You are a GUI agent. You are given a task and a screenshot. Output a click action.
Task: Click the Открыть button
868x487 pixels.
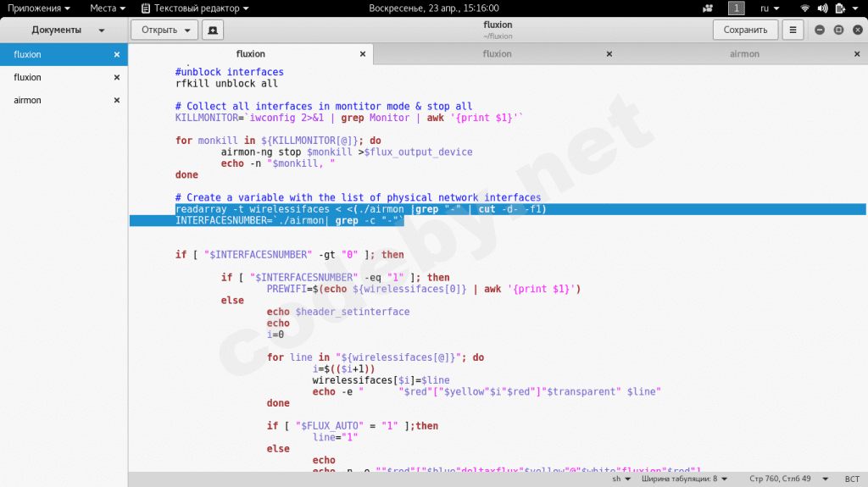(x=164, y=30)
